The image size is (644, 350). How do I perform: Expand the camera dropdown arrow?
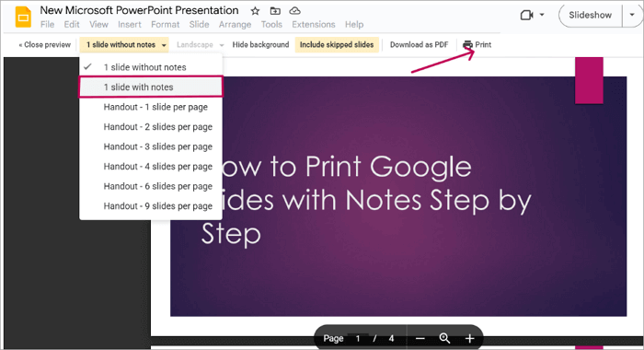(542, 15)
